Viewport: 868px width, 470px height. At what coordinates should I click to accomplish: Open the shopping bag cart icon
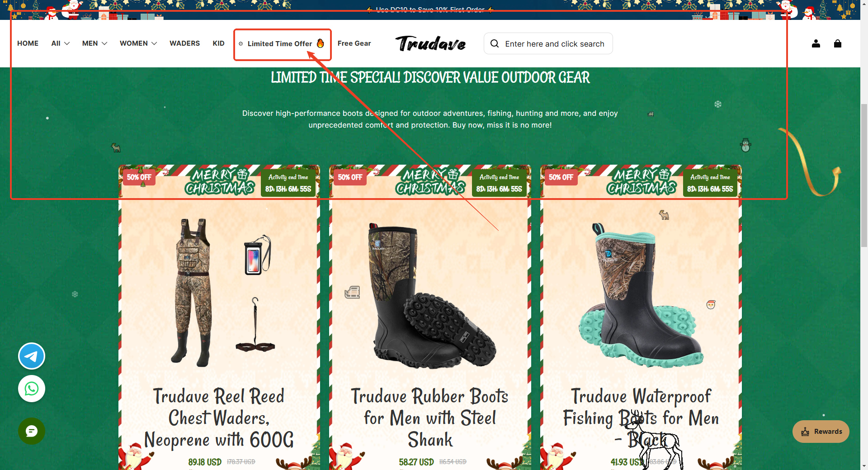click(838, 43)
